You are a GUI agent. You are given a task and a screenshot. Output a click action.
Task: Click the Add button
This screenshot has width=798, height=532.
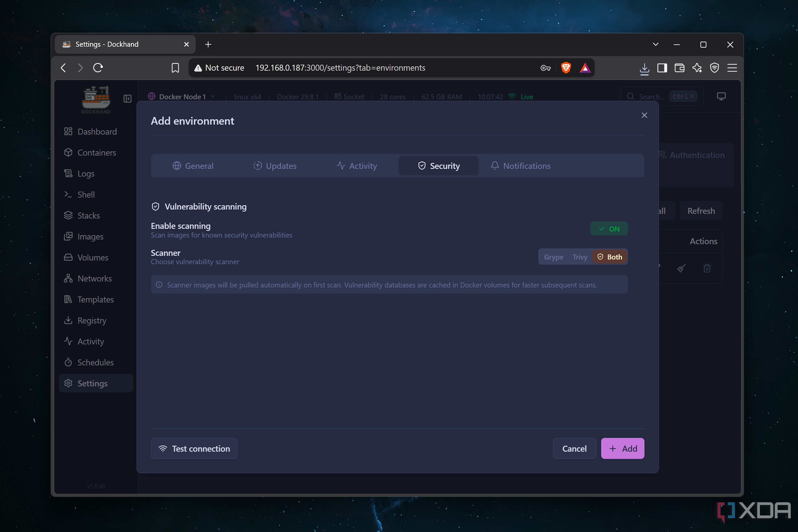tap(623, 449)
